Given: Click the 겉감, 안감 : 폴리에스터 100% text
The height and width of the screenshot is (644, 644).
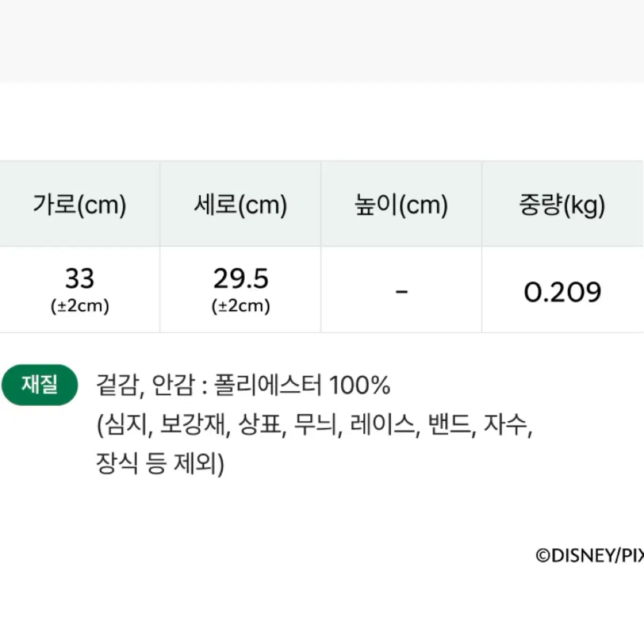Looking at the screenshot, I should tap(243, 385).
